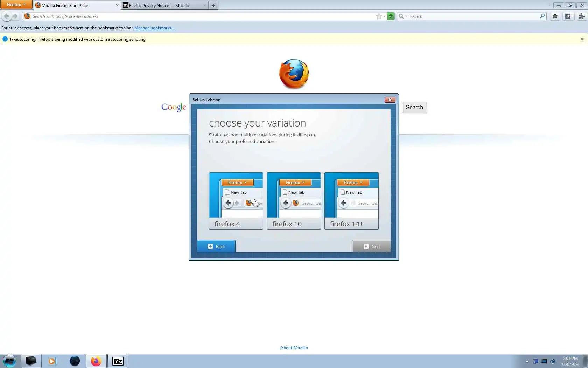
Task: Open the search engine selector dropdown
Action: click(403, 16)
